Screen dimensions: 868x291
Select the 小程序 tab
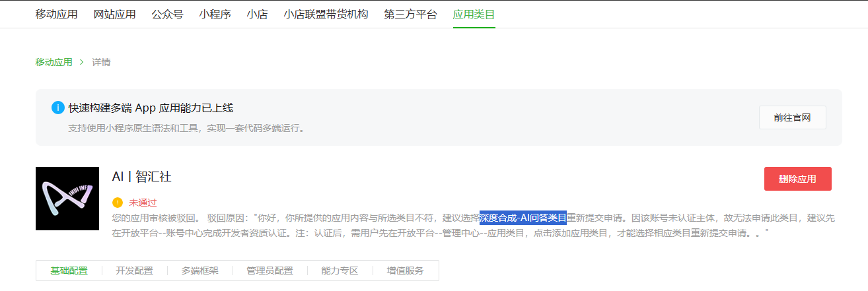coord(215,14)
